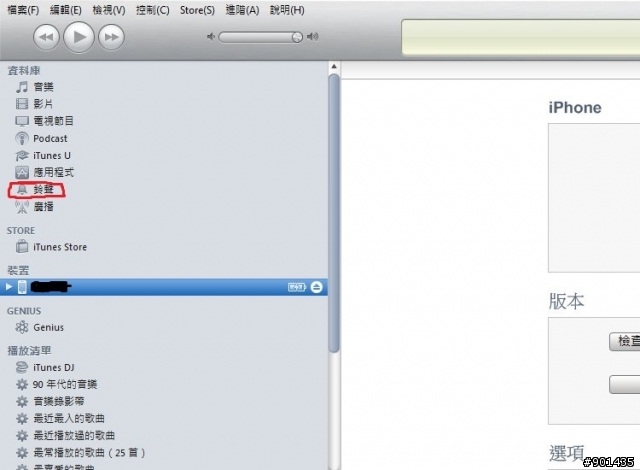Viewport: 640px width, 470px height.
Task: Select the iTunes U graduation cap icon
Action: 22,155
